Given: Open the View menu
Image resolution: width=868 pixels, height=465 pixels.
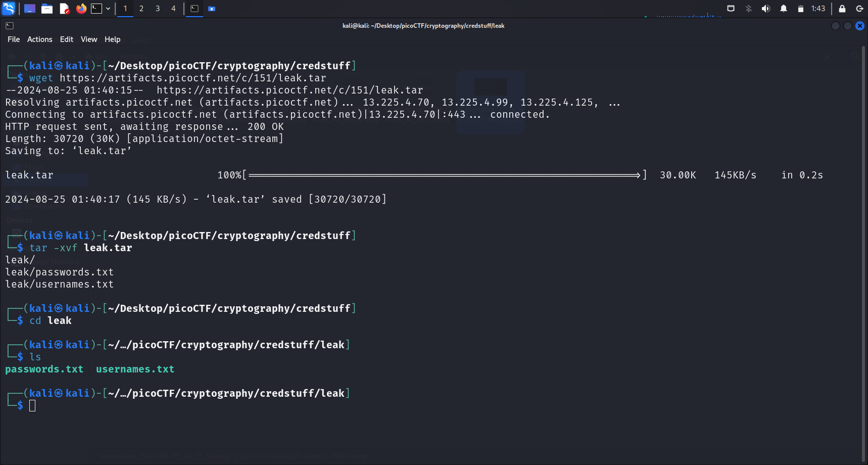Looking at the screenshot, I should tap(89, 39).
